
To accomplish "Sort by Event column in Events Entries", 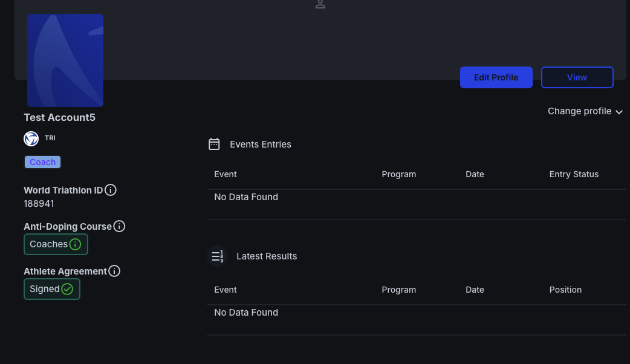I will pyautogui.click(x=226, y=174).
